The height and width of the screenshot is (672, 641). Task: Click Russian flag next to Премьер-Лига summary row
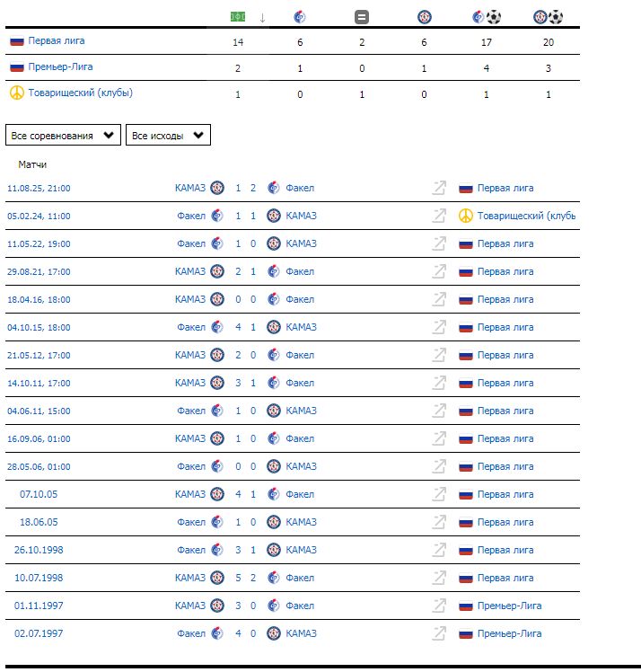[16, 67]
